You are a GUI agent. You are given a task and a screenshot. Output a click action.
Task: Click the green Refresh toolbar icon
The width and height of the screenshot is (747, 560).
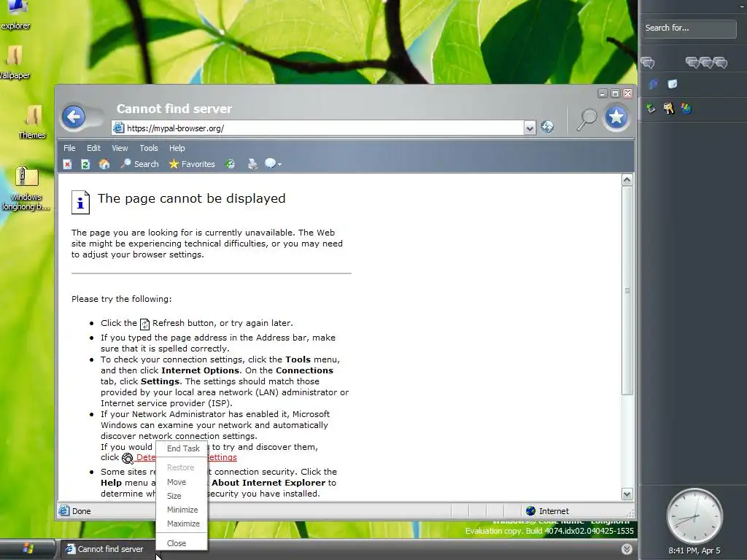85,164
